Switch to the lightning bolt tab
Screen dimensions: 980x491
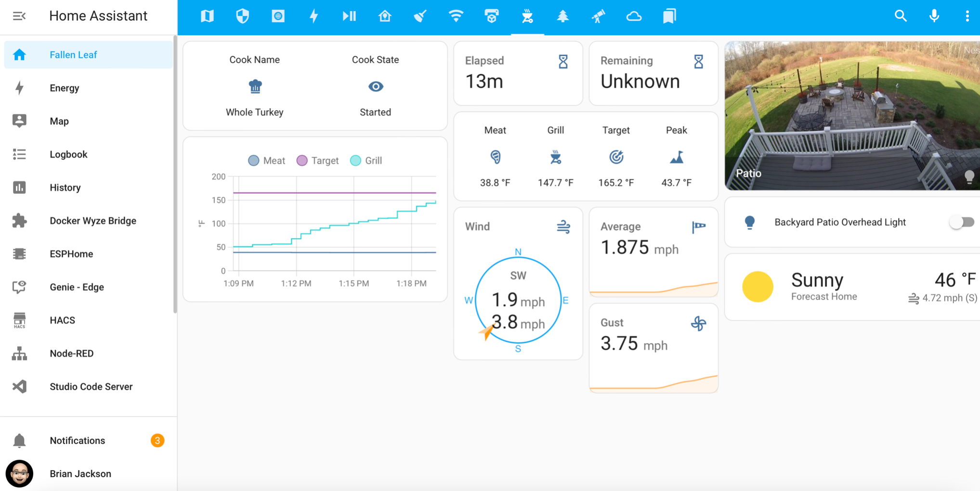314,16
